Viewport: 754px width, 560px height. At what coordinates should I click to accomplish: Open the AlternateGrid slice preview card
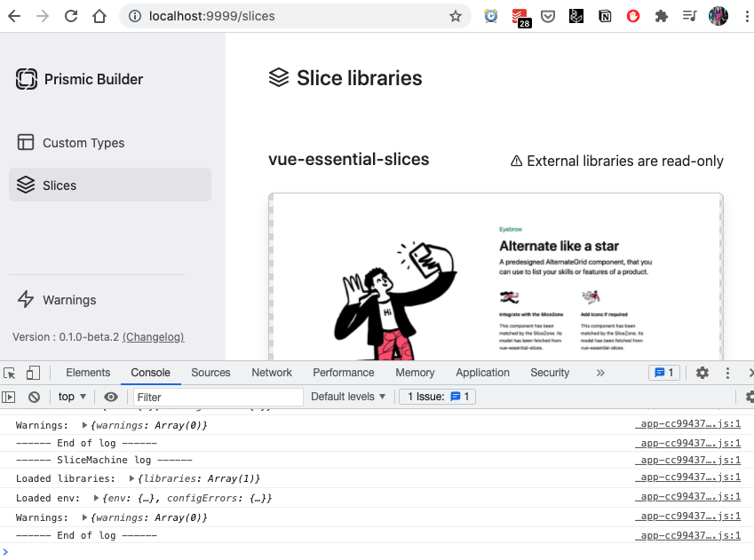click(x=496, y=277)
